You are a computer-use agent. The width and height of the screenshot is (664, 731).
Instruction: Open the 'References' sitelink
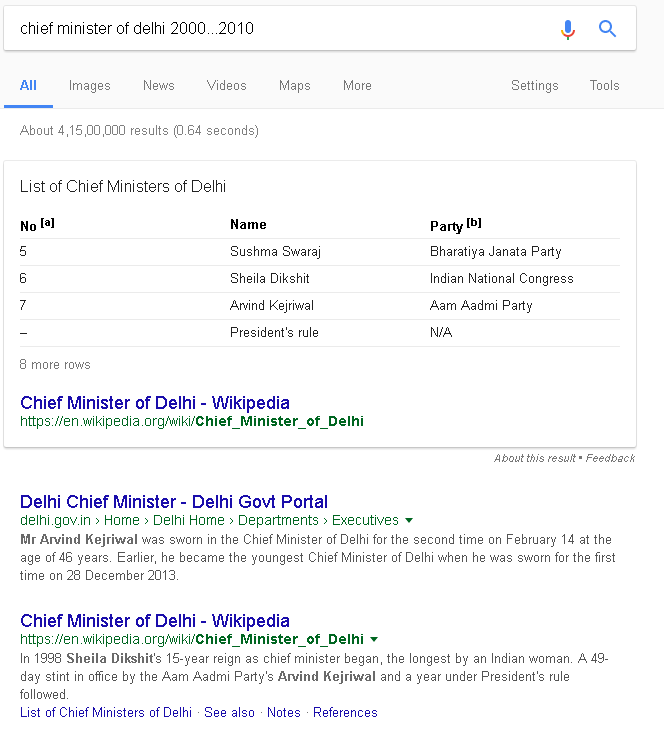point(345,713)
